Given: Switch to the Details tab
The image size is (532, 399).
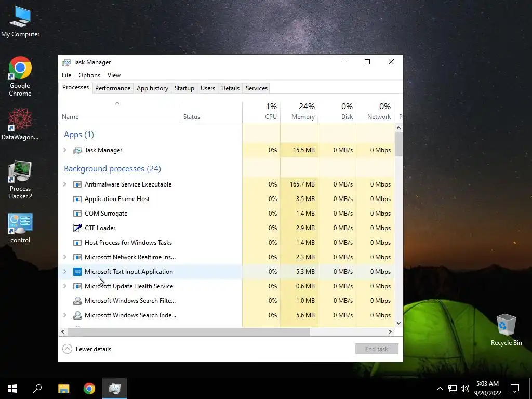Looking at the screenshot, I should (230, 88).
